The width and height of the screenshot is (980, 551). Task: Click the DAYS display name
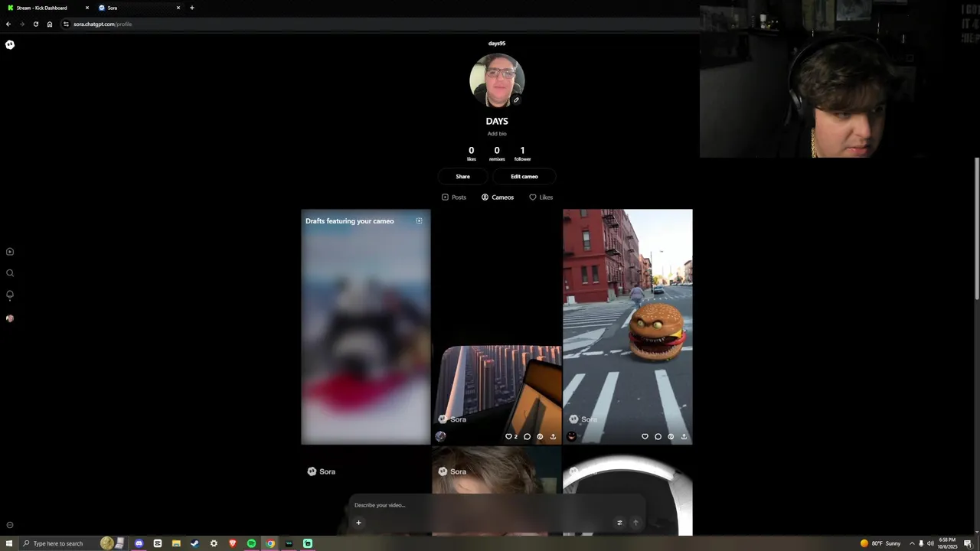(x=497, y=121)
